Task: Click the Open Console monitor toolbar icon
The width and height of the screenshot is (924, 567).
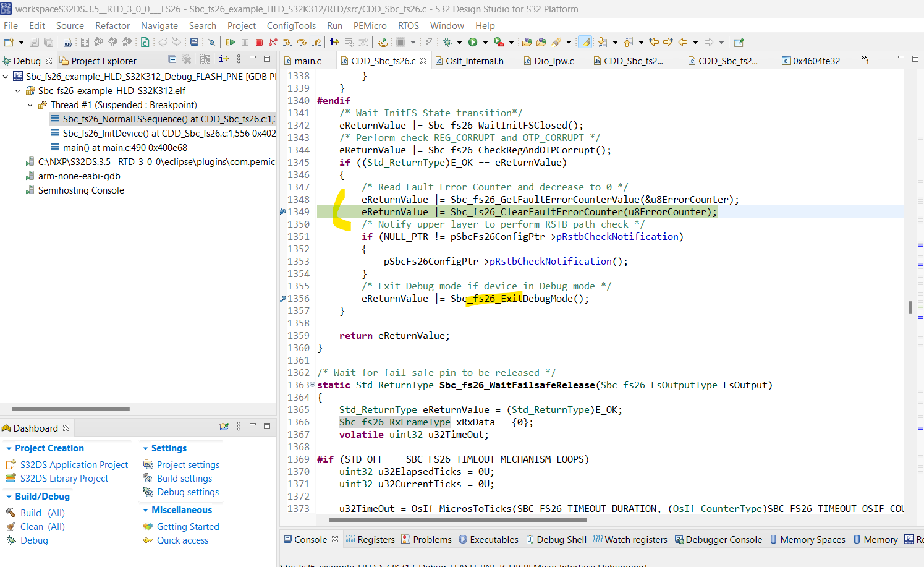Action: point(195,42)
